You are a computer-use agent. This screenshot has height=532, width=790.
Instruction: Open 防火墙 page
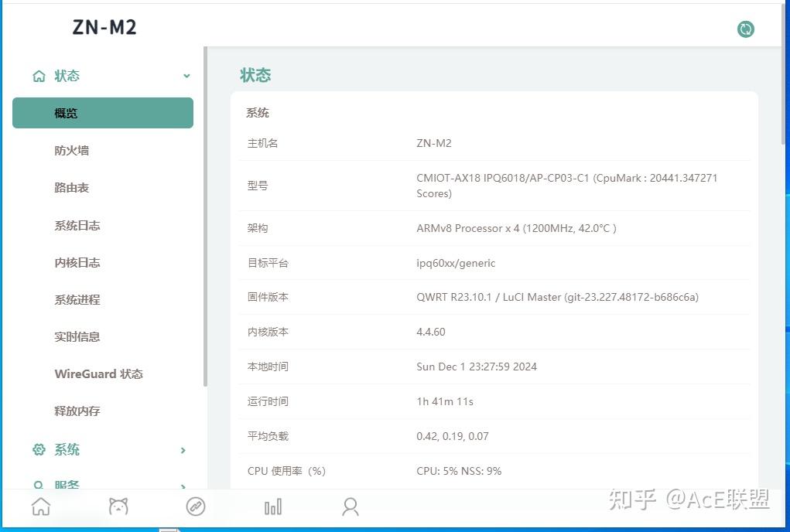(71, 151)
